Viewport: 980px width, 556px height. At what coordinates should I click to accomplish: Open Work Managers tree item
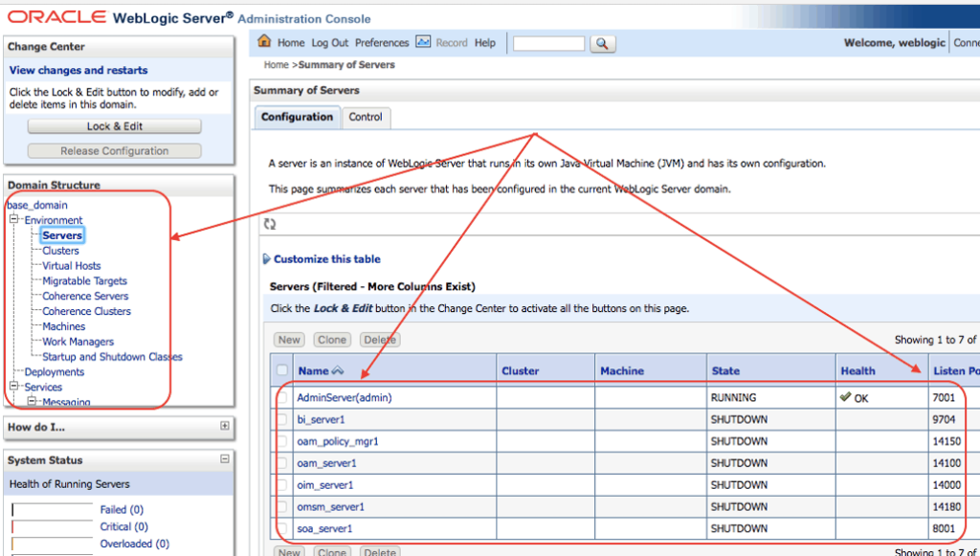click(x=78, y=342)
